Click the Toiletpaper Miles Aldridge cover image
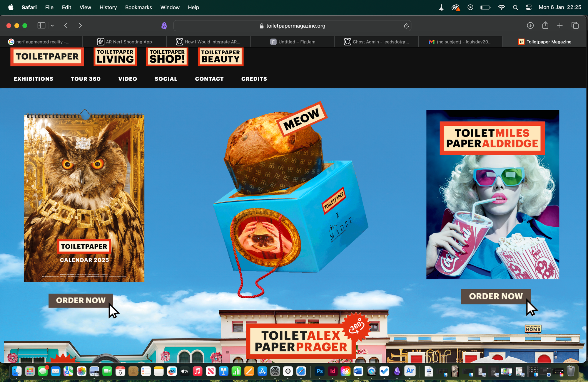588x382 pixels. (x=493, y=194)
